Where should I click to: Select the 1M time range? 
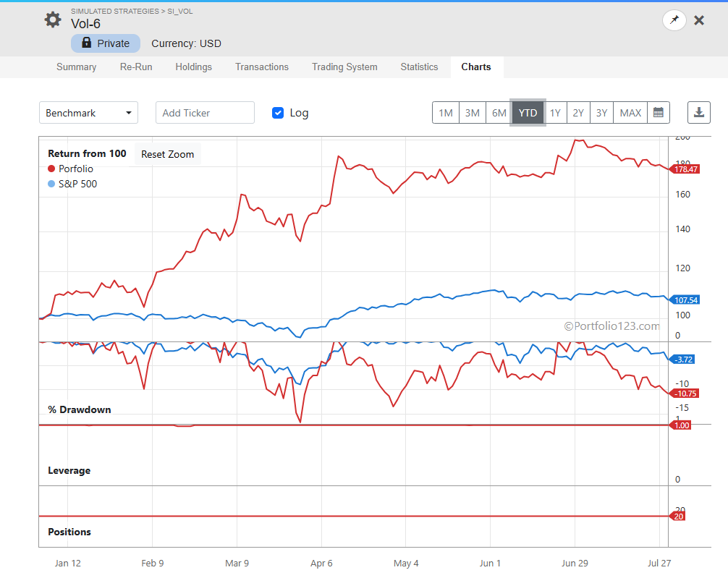[x=446, y=113]
